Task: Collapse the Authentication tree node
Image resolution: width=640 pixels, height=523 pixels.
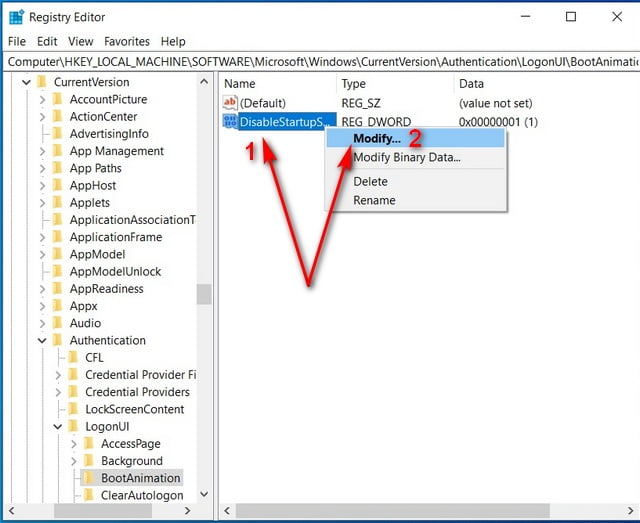Action: tap(42, 340)
